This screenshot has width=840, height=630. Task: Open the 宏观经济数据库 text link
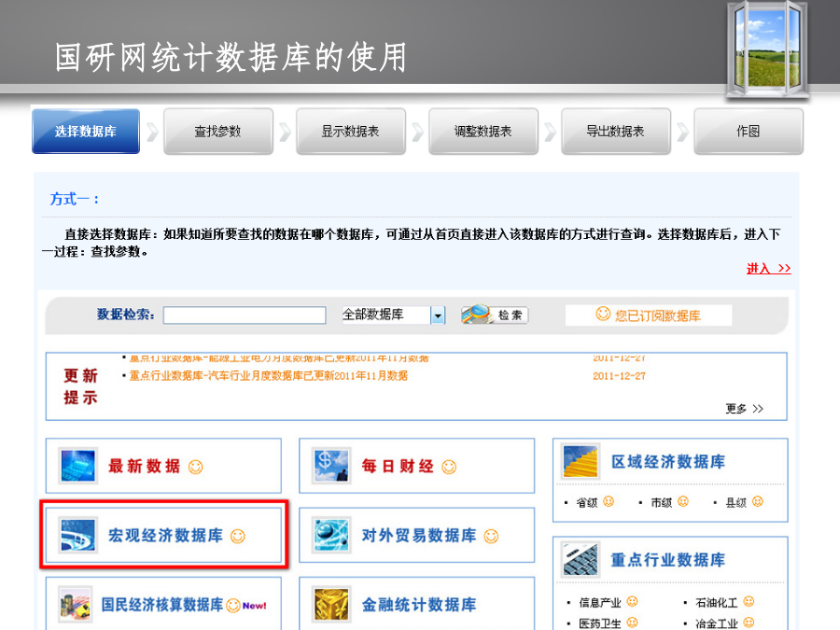pyautogui.click(x=165, y=535)
